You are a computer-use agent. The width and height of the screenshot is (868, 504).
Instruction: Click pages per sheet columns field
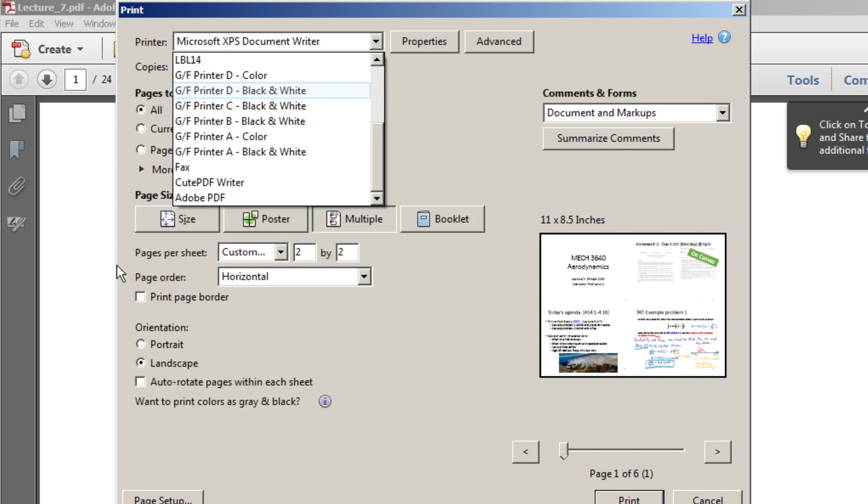tap(305, 252)
